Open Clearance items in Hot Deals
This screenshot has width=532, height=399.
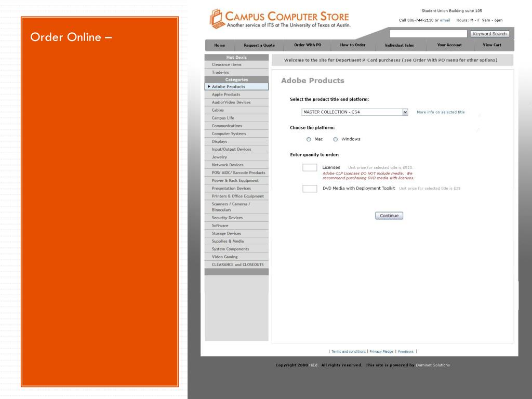tap(236, 64)
